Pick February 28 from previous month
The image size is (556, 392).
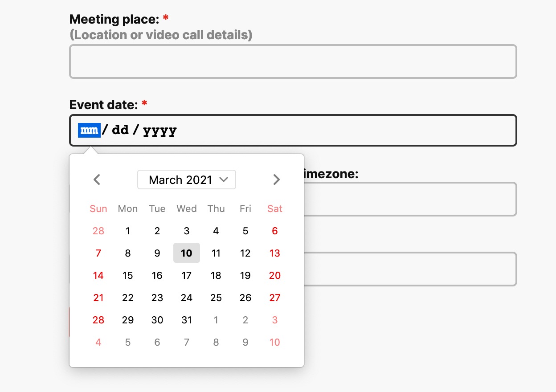pos(98,231)
